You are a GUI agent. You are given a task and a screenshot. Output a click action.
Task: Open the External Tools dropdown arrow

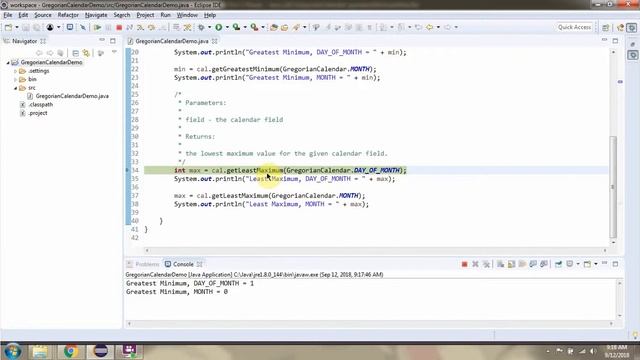[263, 27]
